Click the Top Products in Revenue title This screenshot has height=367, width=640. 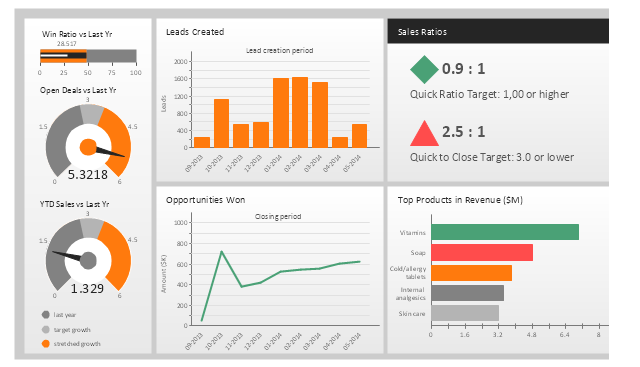tap(460, 200)
